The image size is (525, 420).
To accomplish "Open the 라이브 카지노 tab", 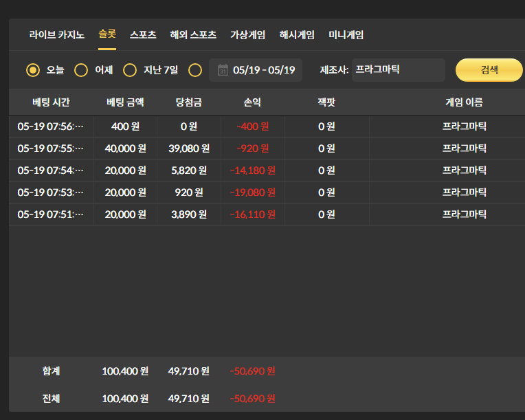I will pyautogui.click(x=56, y=35).
